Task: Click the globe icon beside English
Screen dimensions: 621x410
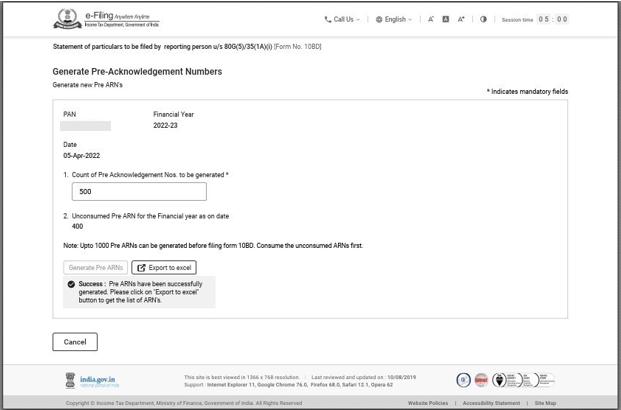Action: pyautogui.click(x=380, y=19)
